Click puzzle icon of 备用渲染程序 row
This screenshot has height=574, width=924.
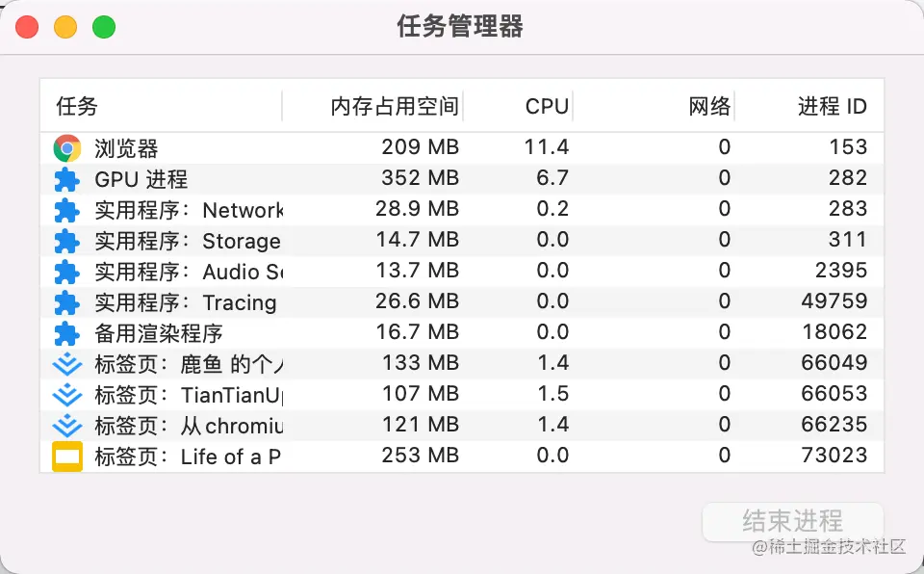tap(66, 333)
